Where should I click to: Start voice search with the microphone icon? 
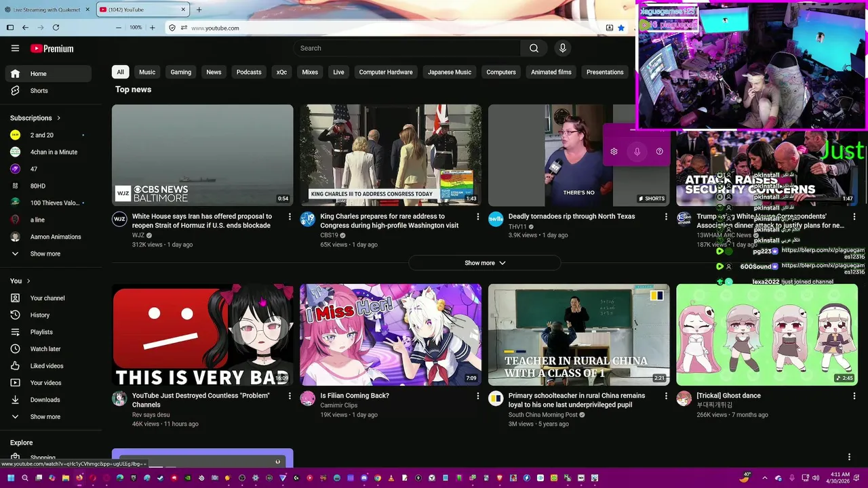tap(562, 48)
